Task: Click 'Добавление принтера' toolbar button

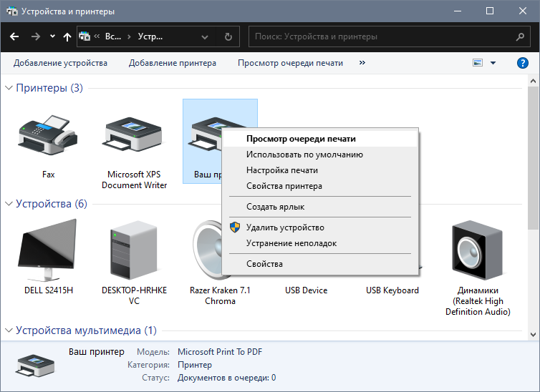Action: point(173,63)
